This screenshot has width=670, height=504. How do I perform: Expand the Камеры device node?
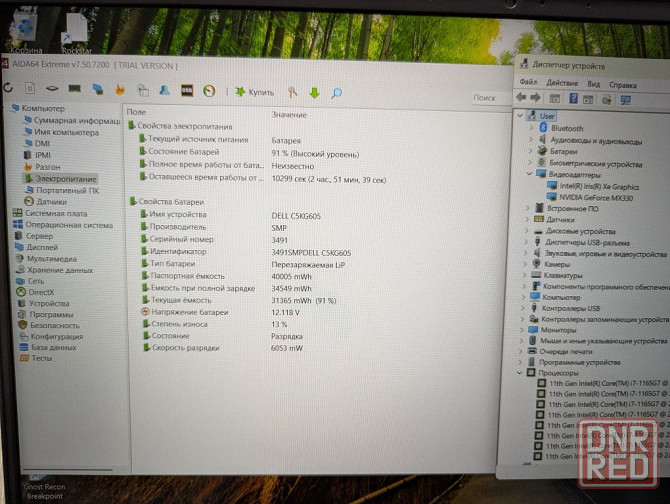(526, 264)
